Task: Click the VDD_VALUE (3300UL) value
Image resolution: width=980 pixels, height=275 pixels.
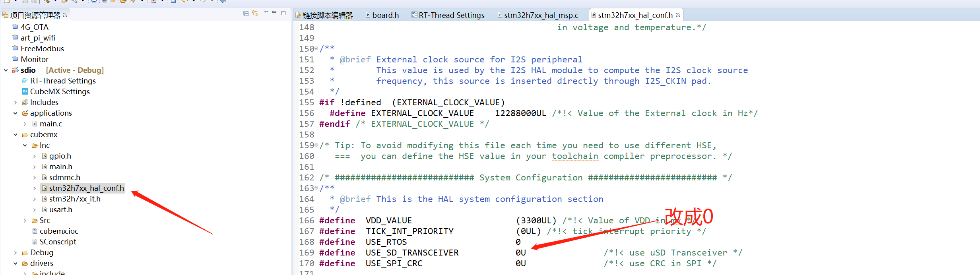Action: 536,221
